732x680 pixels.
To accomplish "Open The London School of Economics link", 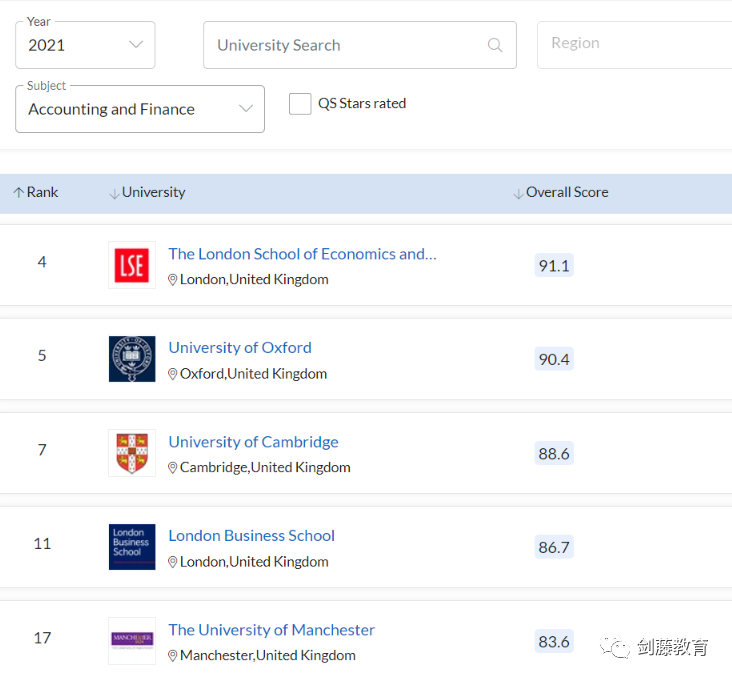I will [x=303, y=254].
